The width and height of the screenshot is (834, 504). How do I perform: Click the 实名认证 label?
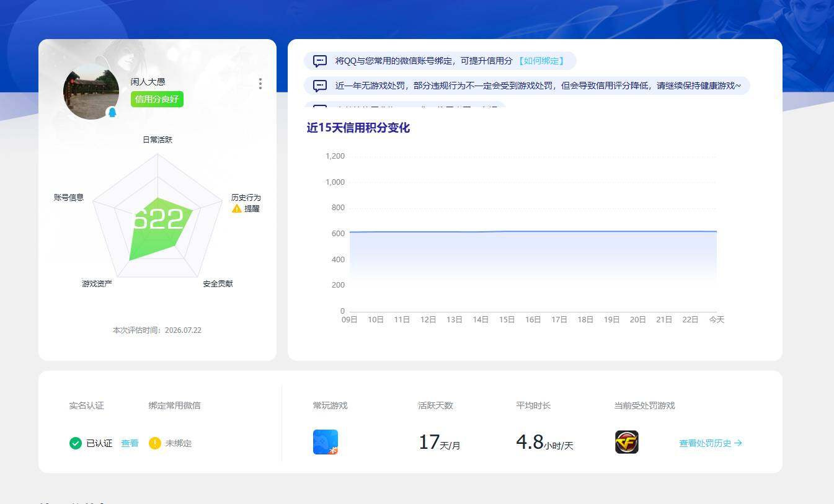[87, 405]
